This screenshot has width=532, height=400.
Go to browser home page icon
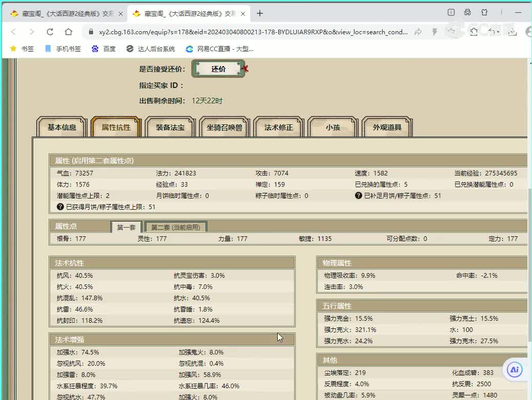coord(69,32)
